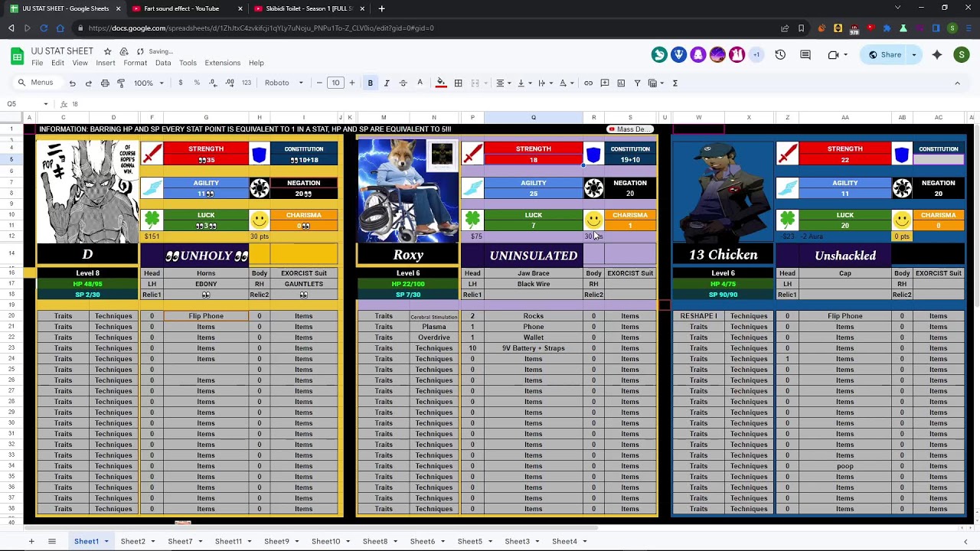The width and height of the screenshot is (980, 551).
Task: Open the horizontal align dropdown
Action: coord(503,83)
